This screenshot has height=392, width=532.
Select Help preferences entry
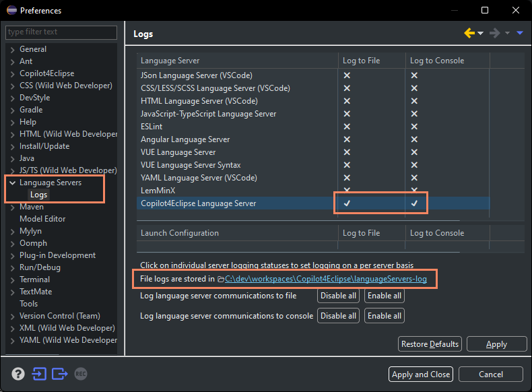[x=28, y=122]
